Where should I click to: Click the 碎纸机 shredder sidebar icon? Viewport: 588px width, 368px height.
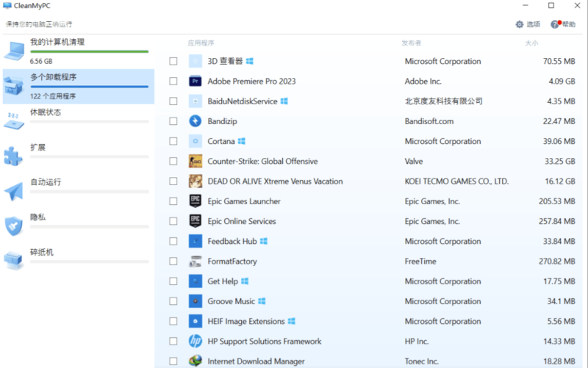(x=14, y=259)
